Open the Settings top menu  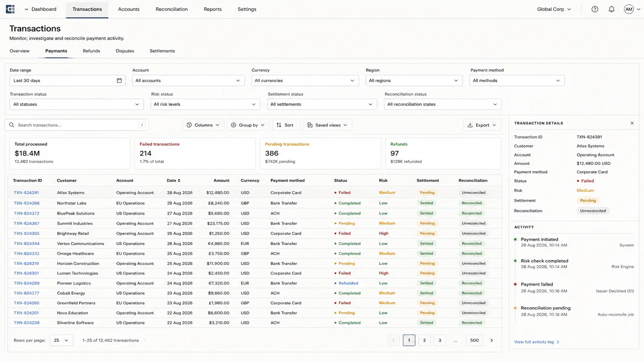(x=247, y=9)
